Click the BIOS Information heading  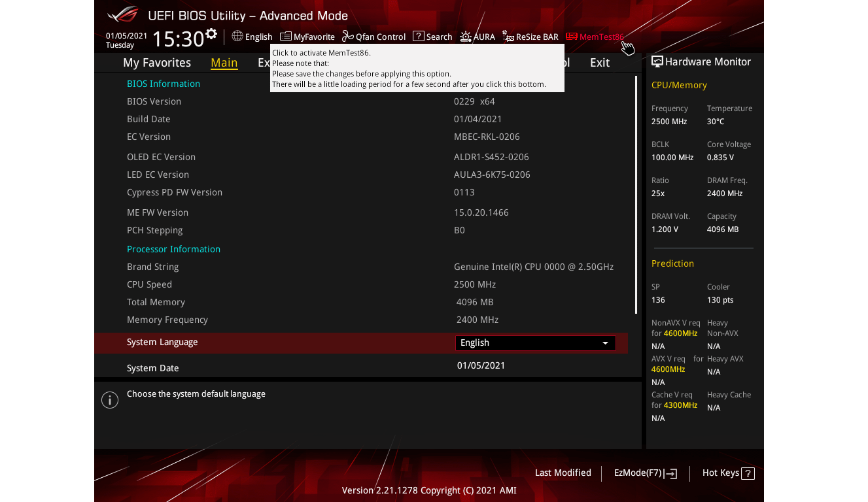pos(164,84)
